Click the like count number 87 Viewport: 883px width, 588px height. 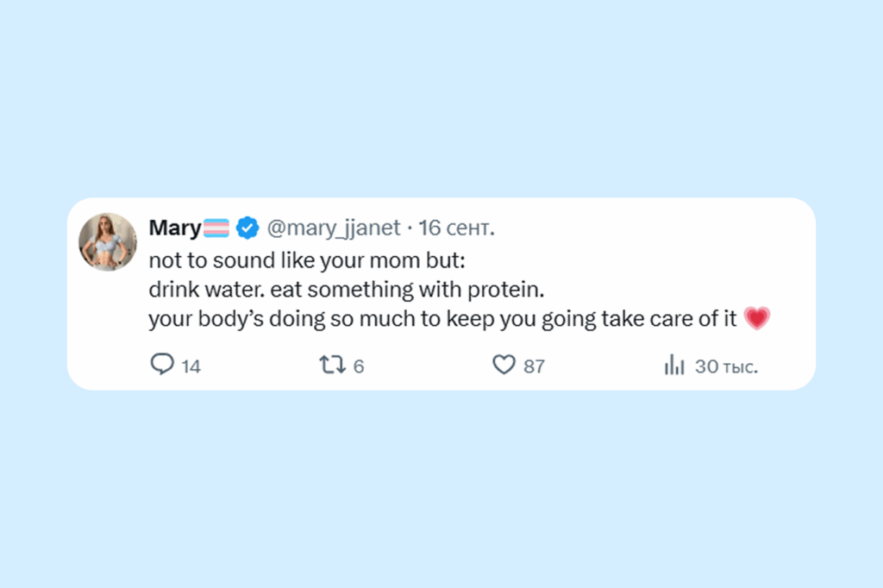pos(535,366)
